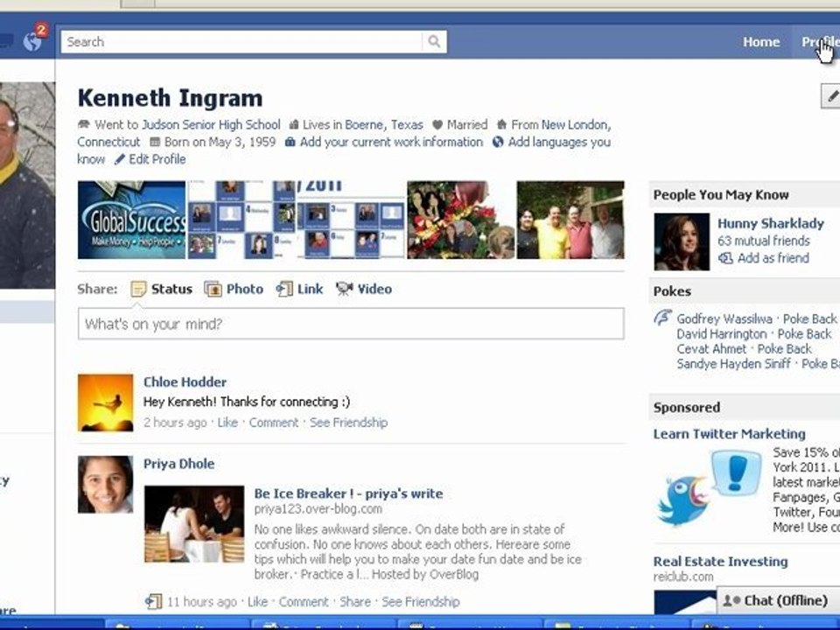Click the work briefcase icon

290,142
